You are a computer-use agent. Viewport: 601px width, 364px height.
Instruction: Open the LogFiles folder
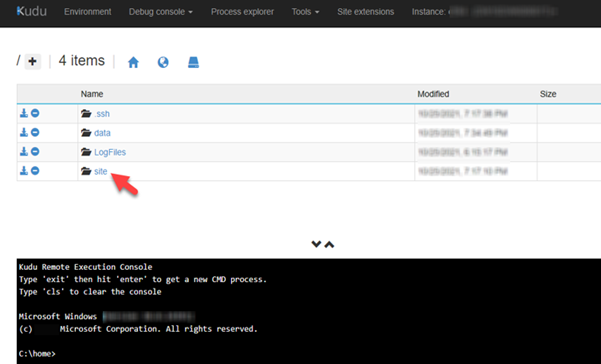(110, 152)
